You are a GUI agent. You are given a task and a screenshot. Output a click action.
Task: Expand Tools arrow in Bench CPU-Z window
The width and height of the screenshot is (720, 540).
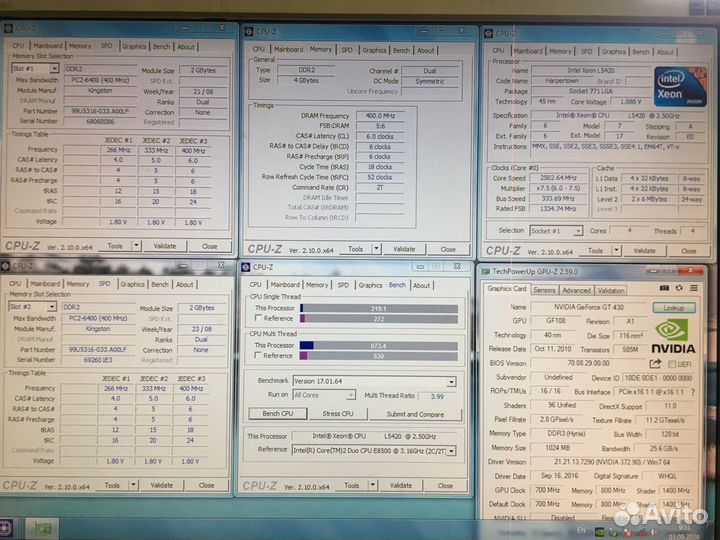(373, 485)
